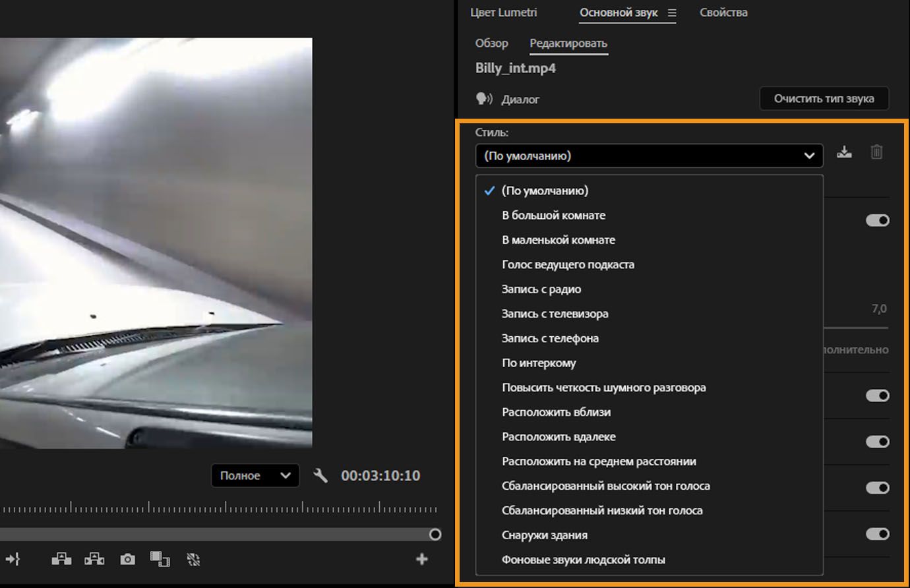Export a frame with the camera icon
Screen dimensions: 910x588
[127, 559]
